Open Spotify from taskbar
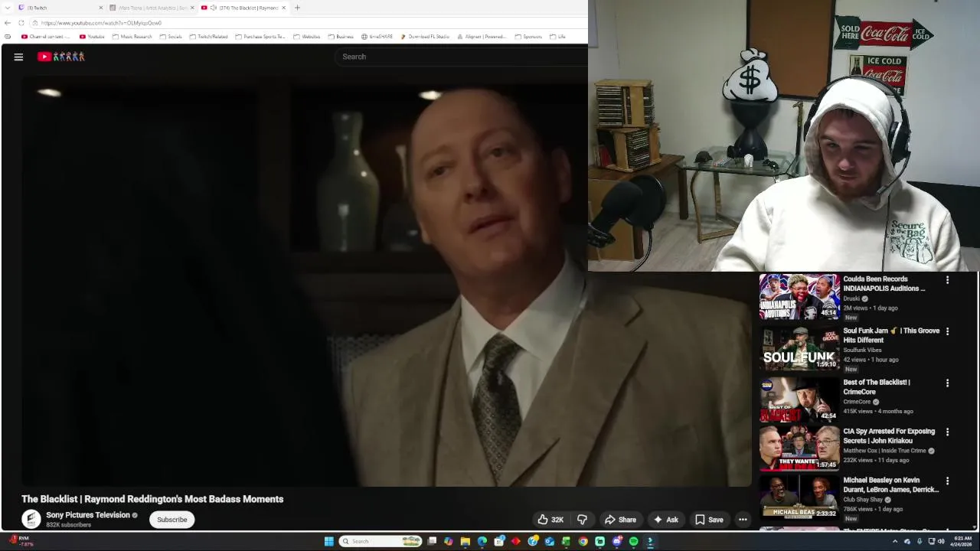Screen dimensions: 980x551 click(x=633, y=542)
